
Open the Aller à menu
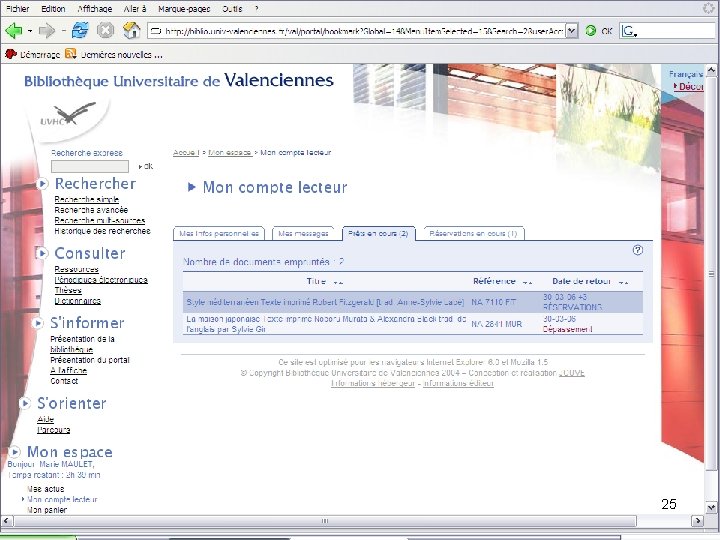coord(135,9)
